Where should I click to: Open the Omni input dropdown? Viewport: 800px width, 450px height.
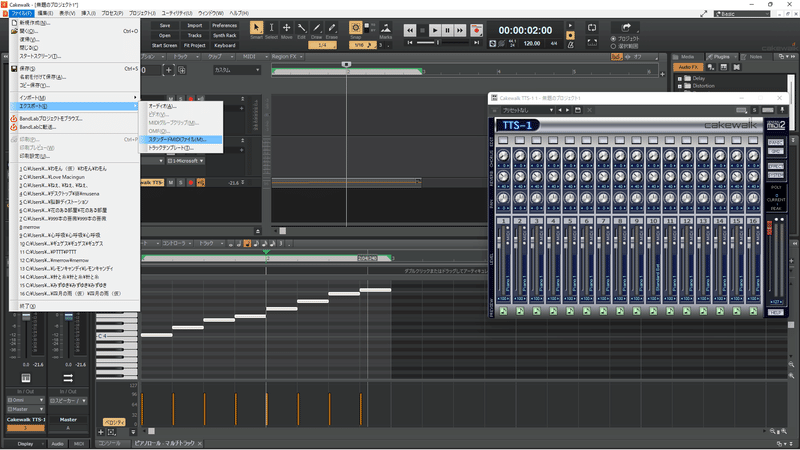coord(26,401)
